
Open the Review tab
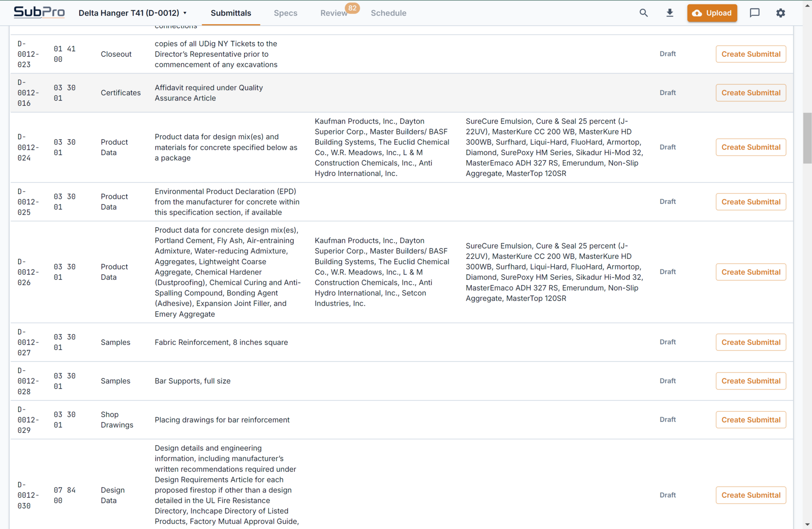[x=334, y=13]
